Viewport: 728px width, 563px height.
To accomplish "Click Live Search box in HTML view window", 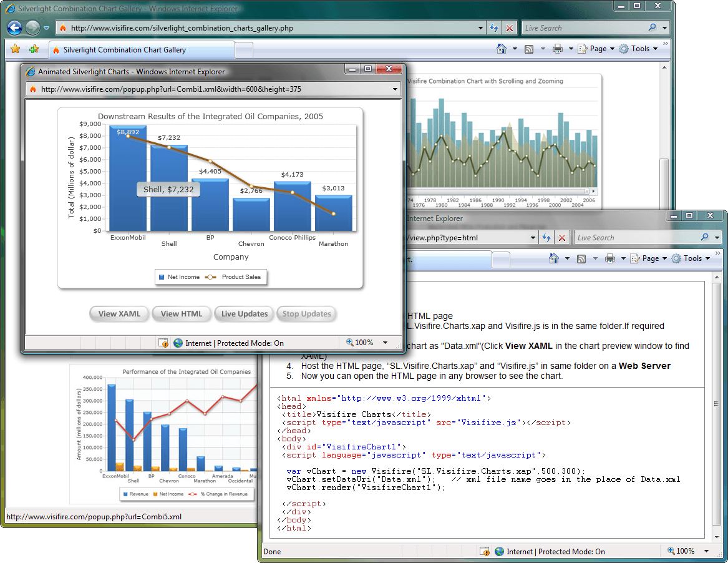I will pyautogui.click(x=638, y=238).
